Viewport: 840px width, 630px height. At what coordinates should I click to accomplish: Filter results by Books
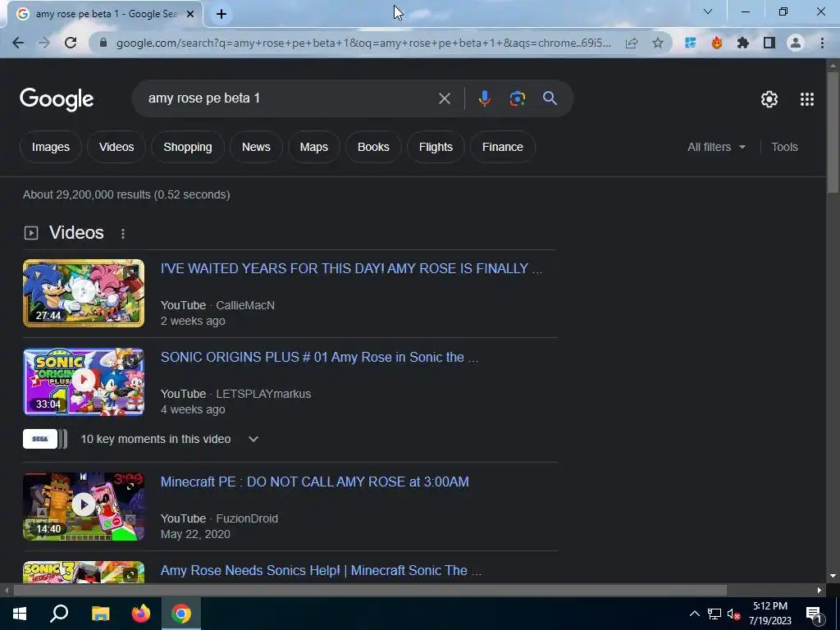tap(373, 147)
